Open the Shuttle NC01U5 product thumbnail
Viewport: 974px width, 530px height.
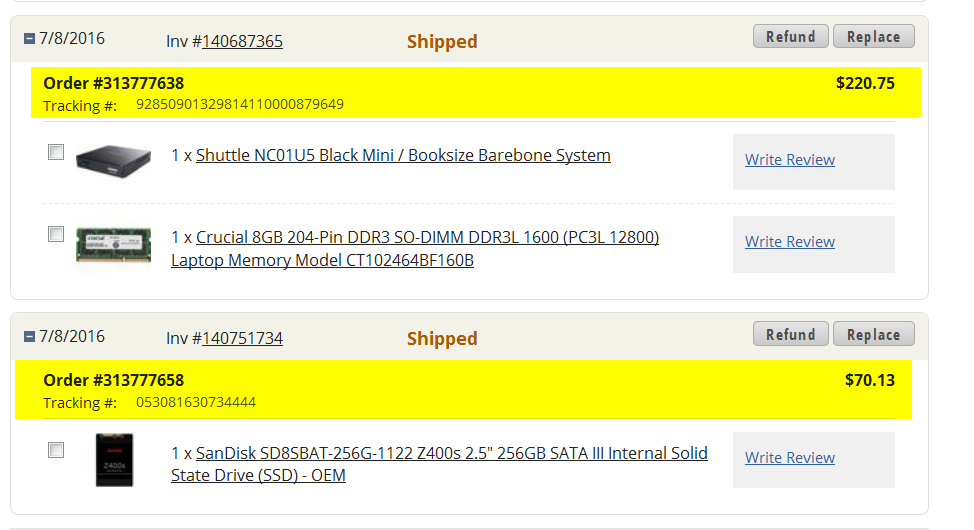[x=113, y=161]
